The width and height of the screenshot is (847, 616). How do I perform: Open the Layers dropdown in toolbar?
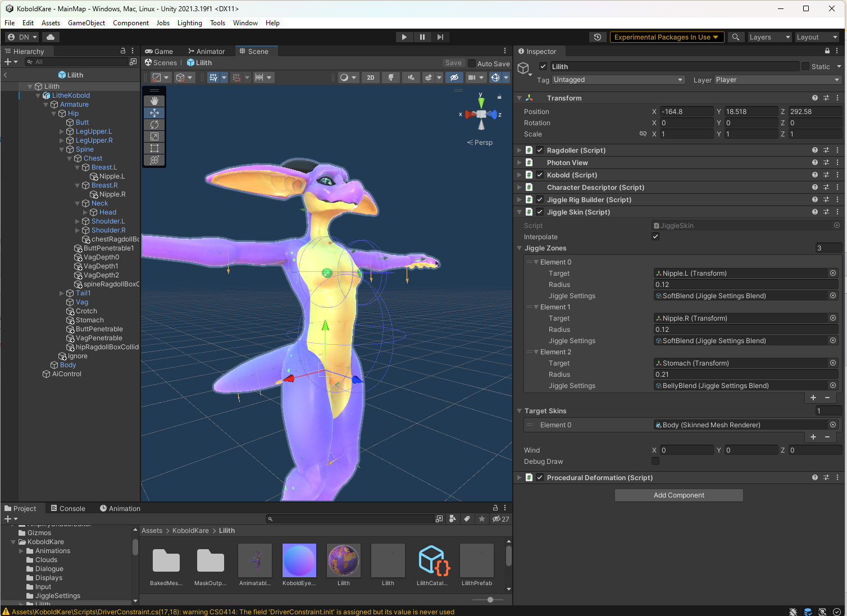click(x=769, y=37)
